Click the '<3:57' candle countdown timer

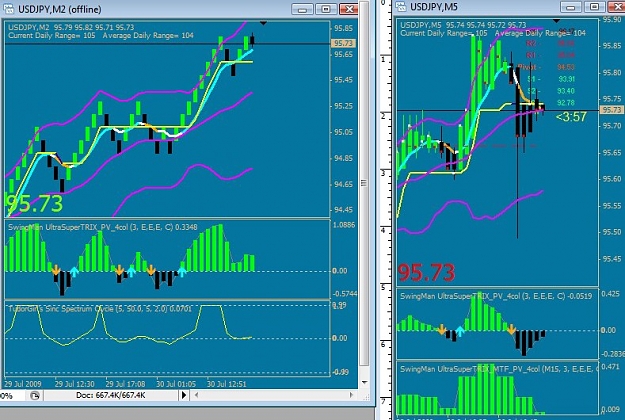point(571,117)
